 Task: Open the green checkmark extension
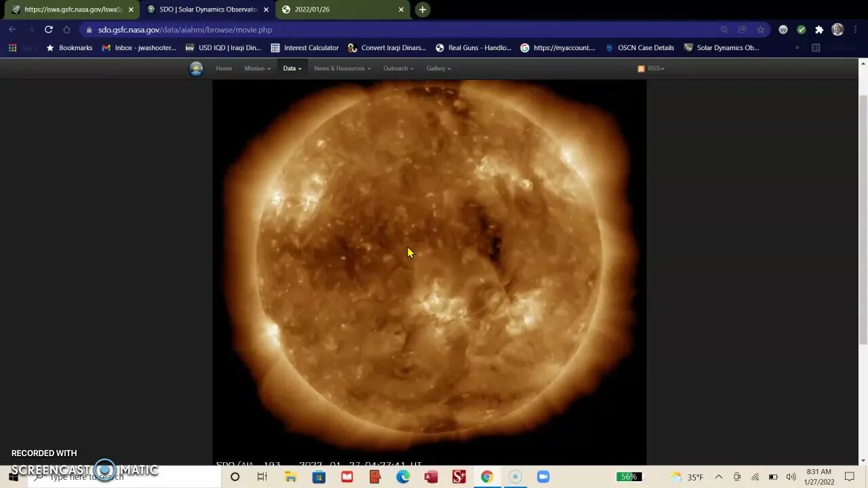(802, 30)
